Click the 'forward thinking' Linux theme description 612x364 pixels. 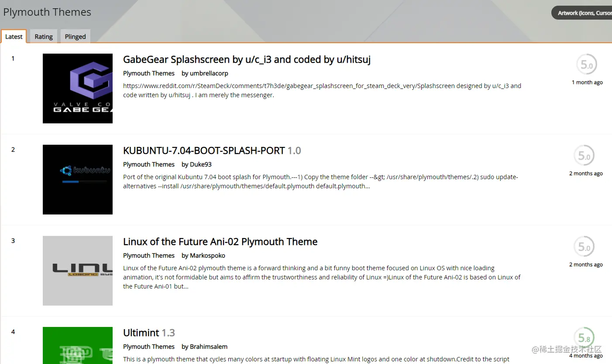coord(322,277)
